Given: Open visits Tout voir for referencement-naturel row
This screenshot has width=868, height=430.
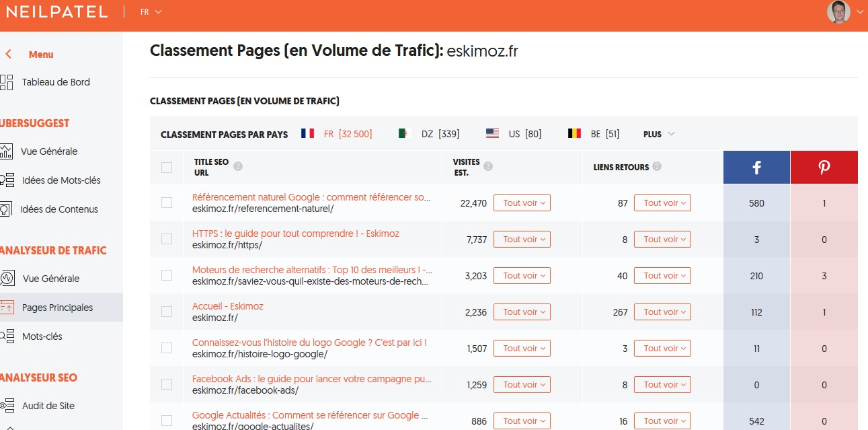Looking at the screenshot, I should (x=522, y=203).
